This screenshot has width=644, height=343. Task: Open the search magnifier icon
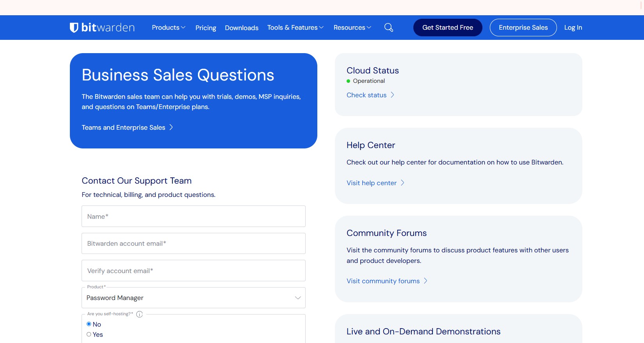(389, 27)
